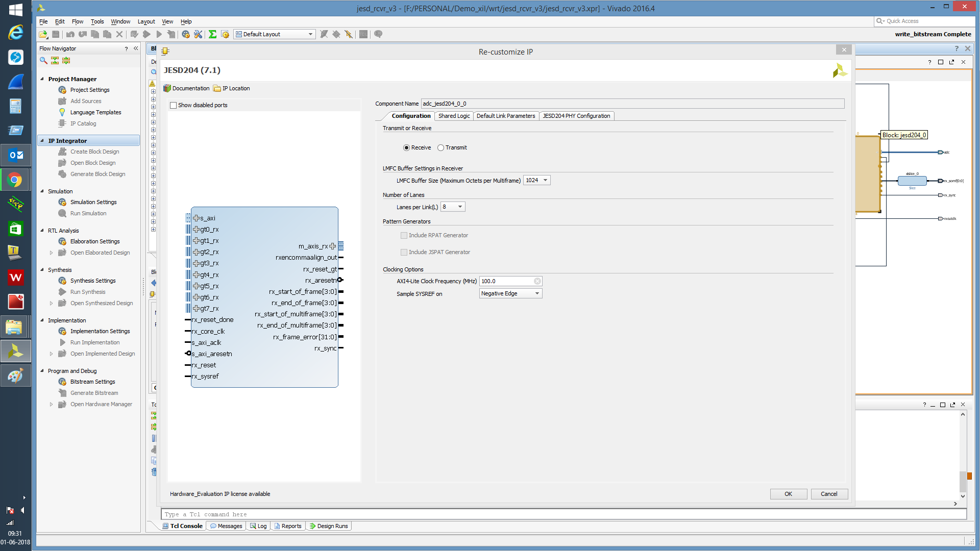Click Open Block Design link
This screenshot has height=551, width=980.
(x=93, y=163)
